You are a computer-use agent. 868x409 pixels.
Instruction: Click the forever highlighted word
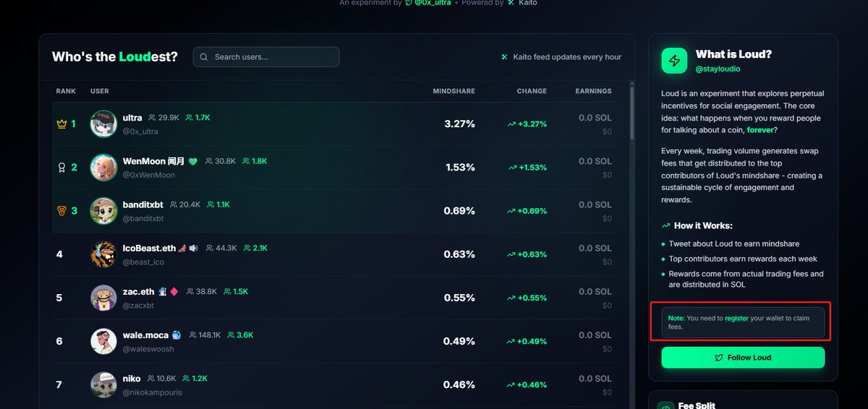[761, 130]
